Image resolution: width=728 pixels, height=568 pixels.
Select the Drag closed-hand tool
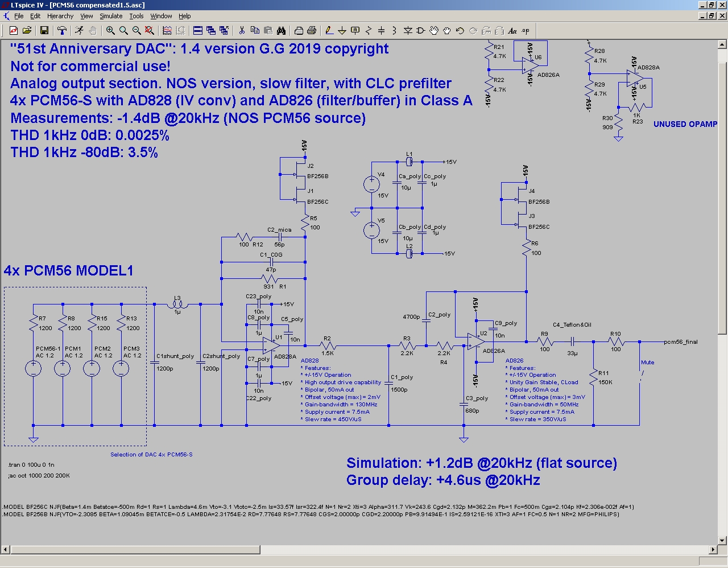[x=447, y=30]
